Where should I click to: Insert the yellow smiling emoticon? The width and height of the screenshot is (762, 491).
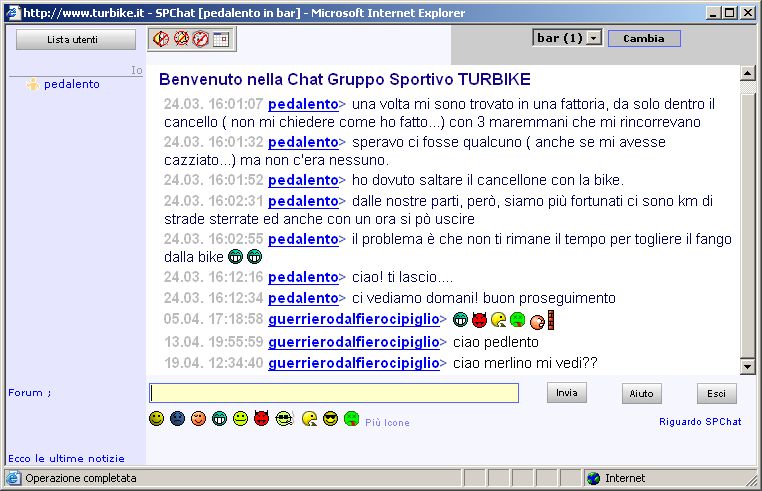click(156, 419)
